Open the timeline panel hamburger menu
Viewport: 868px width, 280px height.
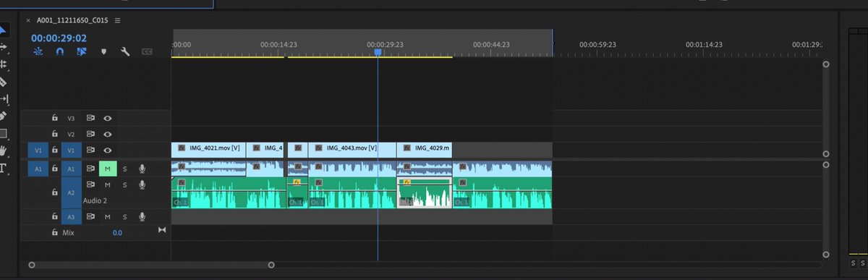(x=118, y=20)
